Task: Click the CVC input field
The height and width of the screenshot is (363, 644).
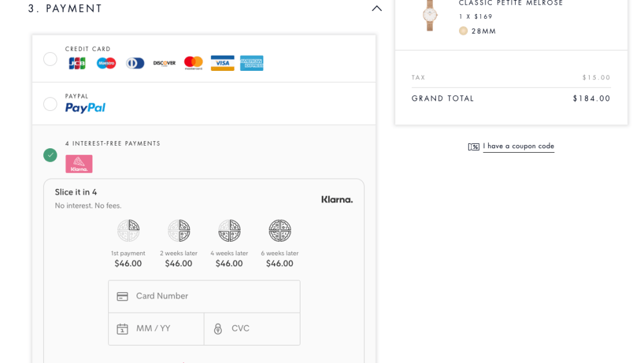Action: (252, 329)
